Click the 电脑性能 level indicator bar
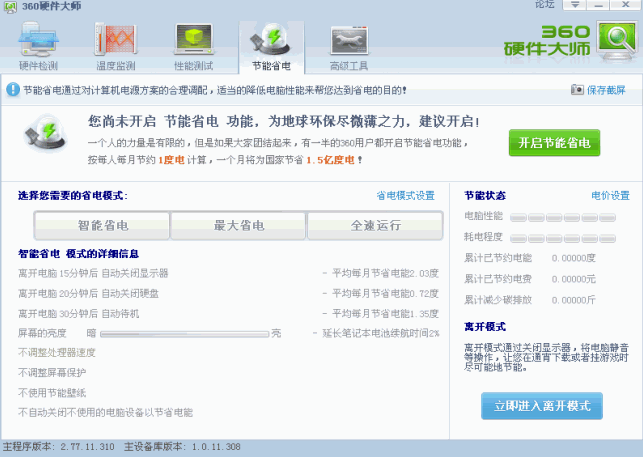 tap(563, 217)
